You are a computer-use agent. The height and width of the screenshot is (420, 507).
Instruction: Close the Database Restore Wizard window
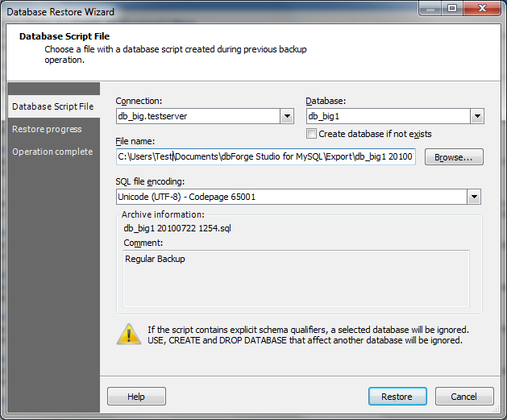pyautogui.click(x=482, y=8)
